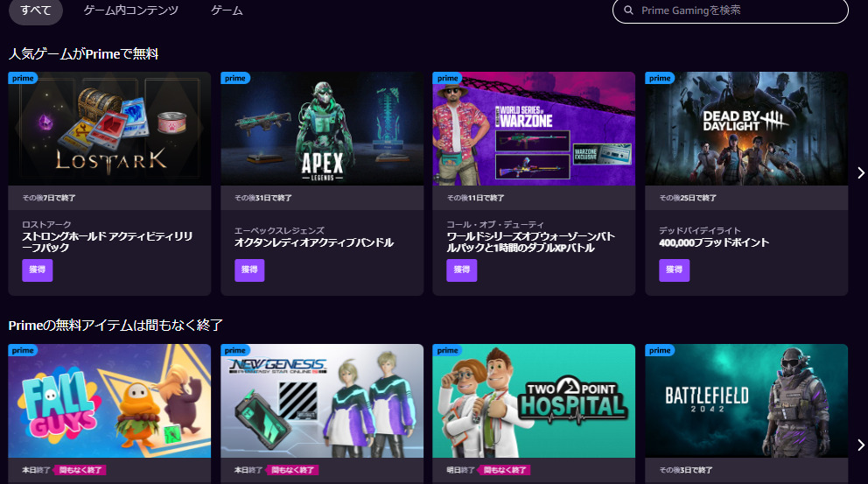
Task: Click その後31日で終了 expiry text
Action: click(x=263, y=198)
